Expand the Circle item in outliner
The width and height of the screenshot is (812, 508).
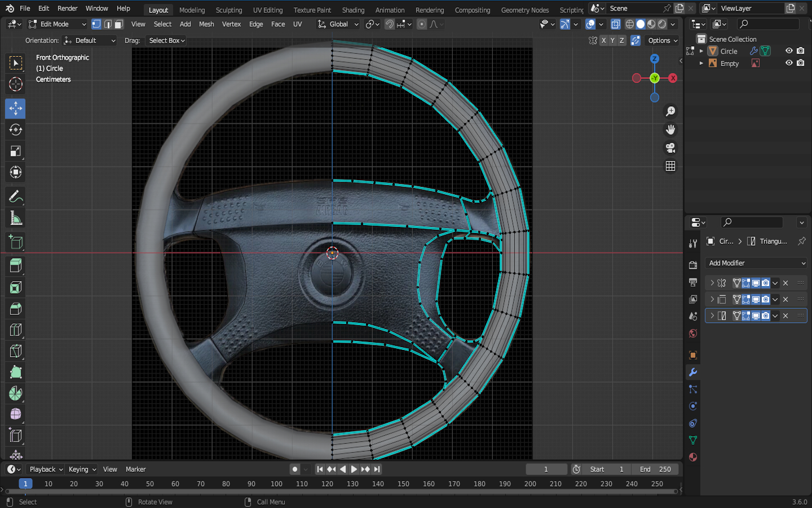[x=701, y=51]
